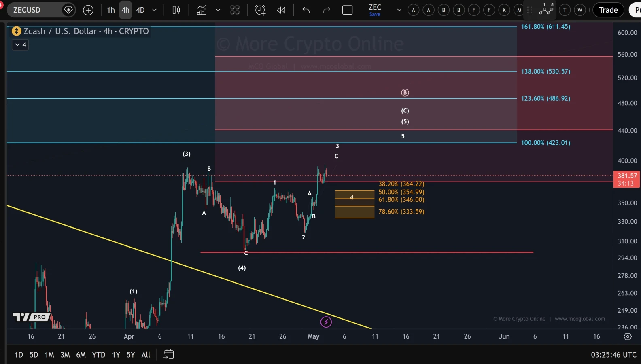Open the Trade button

(608, 10)
